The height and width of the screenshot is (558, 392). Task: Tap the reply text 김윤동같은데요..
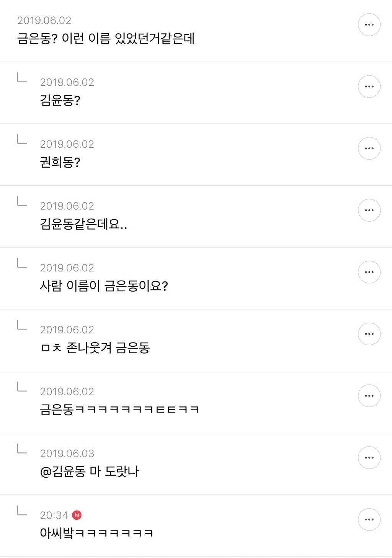pos(83,224)
